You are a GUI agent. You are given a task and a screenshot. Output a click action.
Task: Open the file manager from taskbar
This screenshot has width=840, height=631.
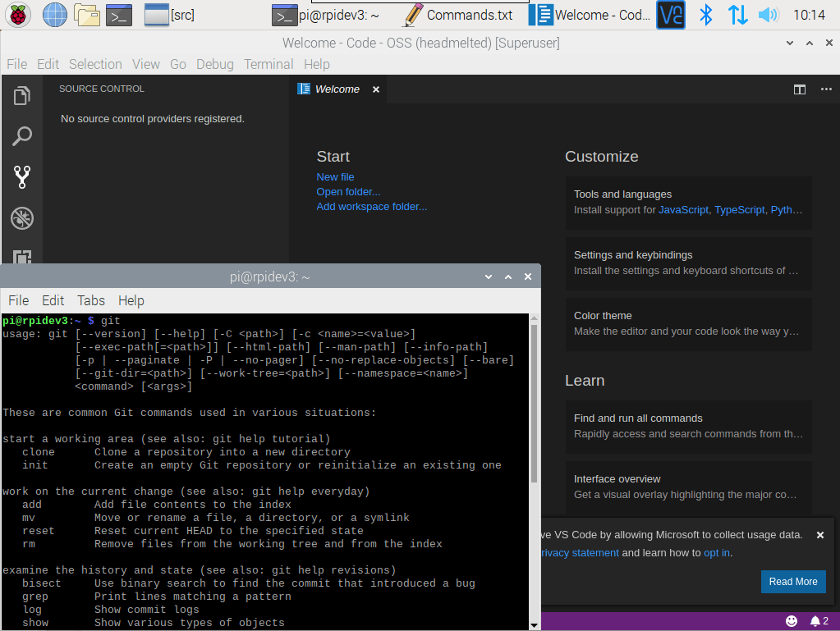coord(87,15)
